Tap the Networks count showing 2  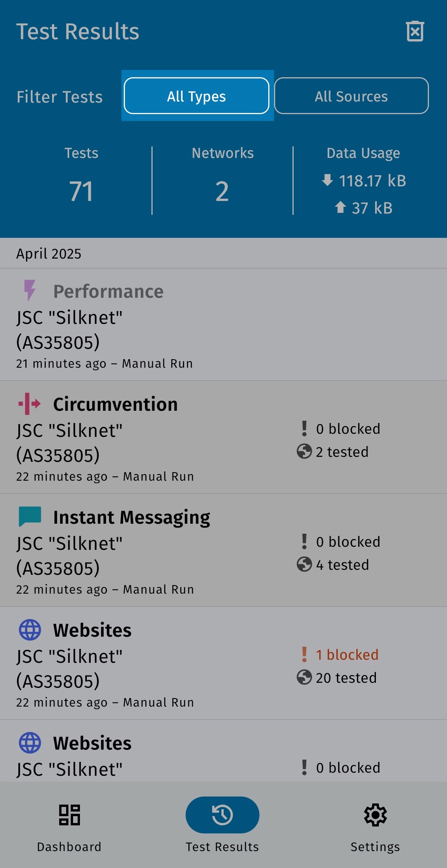(x=222, y=191)
